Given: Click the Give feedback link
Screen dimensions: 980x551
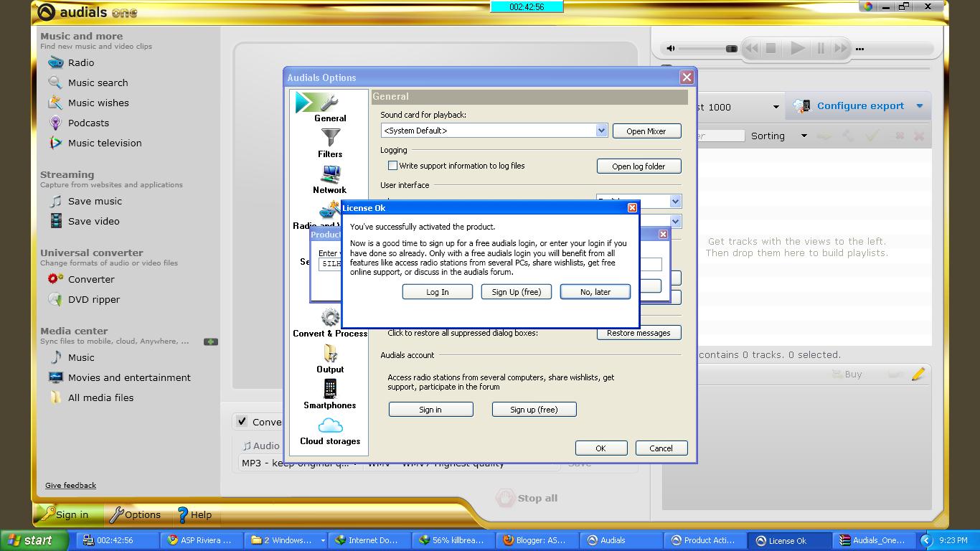Looking at the screenshot, I should click(x=70, y=486).
